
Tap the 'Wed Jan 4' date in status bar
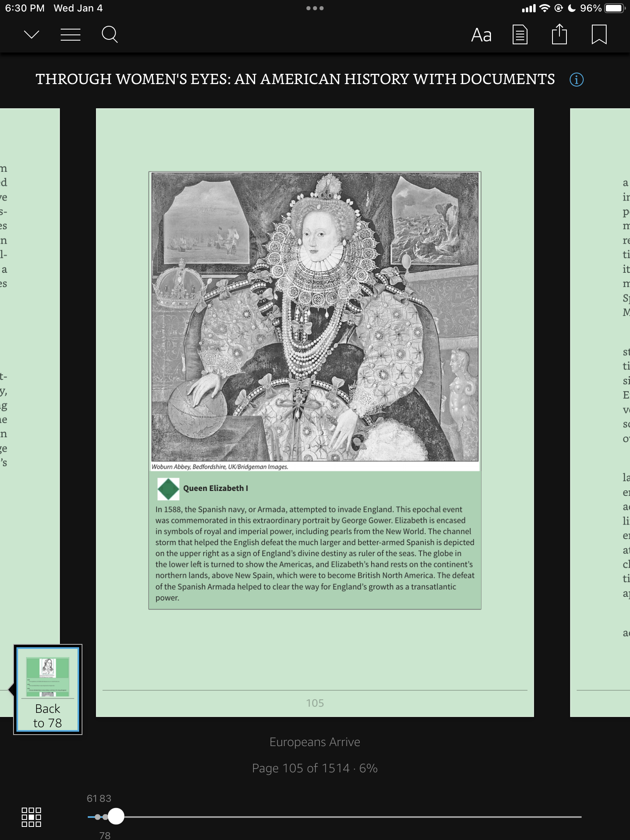(78, 8)
